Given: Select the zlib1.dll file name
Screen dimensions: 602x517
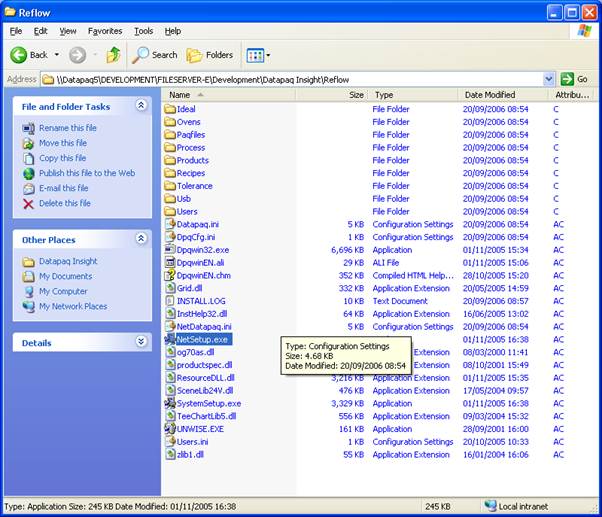Looking at the screenshot, I should [190, 454].
